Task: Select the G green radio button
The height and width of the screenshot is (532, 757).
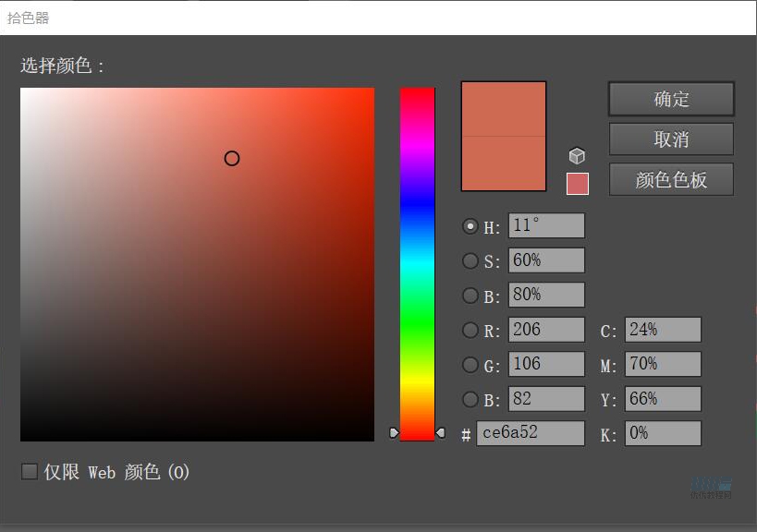Action: [x=470, y=365]
